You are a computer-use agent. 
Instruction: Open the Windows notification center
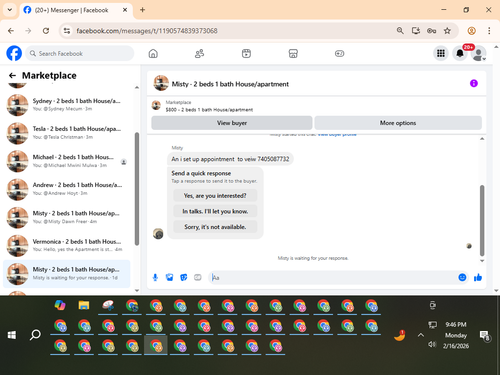coord(484,335)
